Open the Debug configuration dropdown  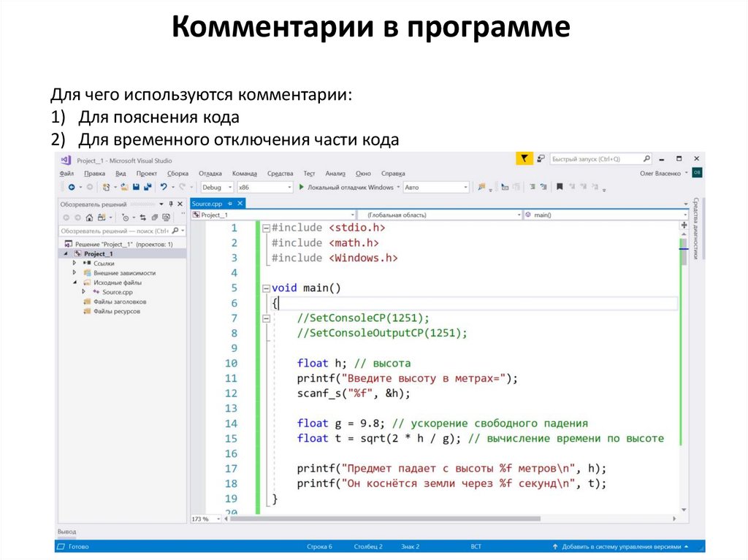point(216,188)
